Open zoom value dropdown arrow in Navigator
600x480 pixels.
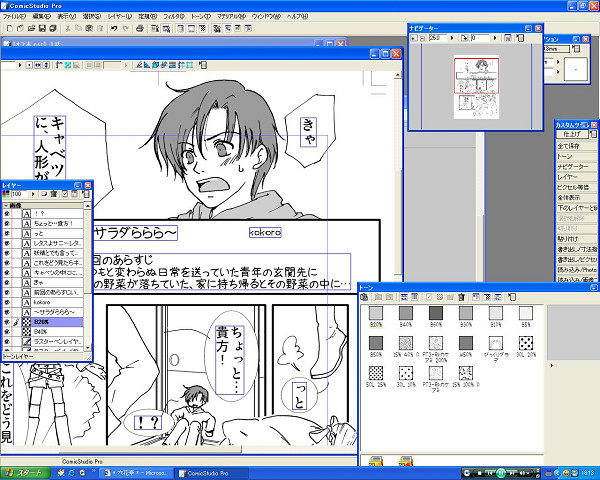click(452, 38)
